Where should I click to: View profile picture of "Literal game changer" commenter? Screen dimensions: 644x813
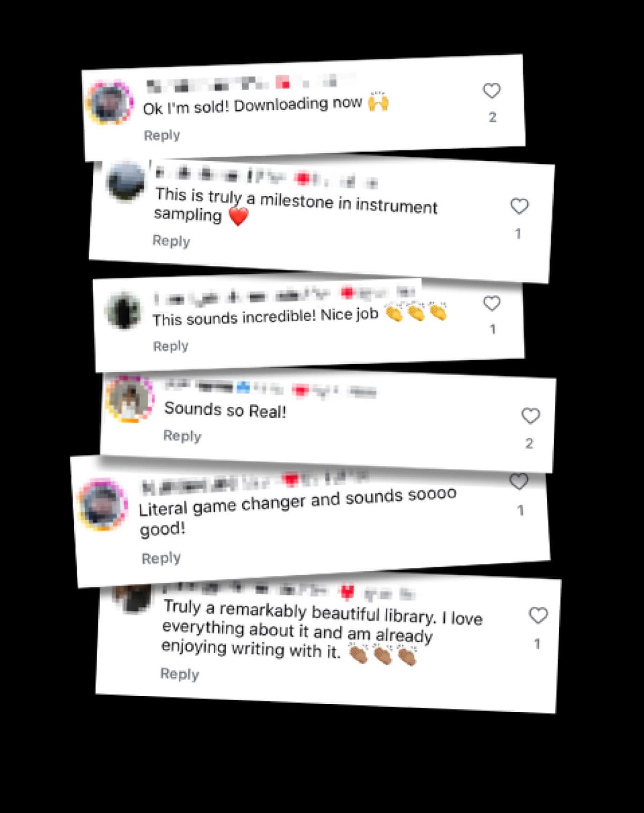103,505
